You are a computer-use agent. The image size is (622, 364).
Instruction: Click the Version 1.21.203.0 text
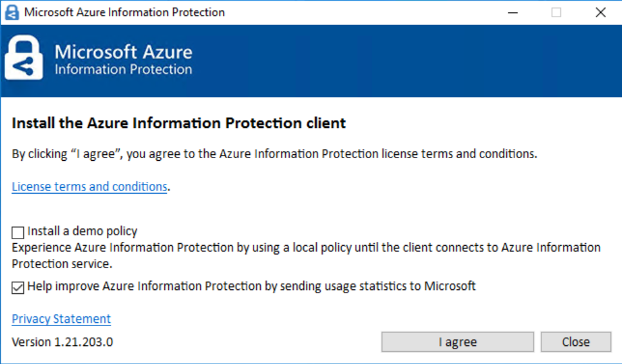pos(62,342)
